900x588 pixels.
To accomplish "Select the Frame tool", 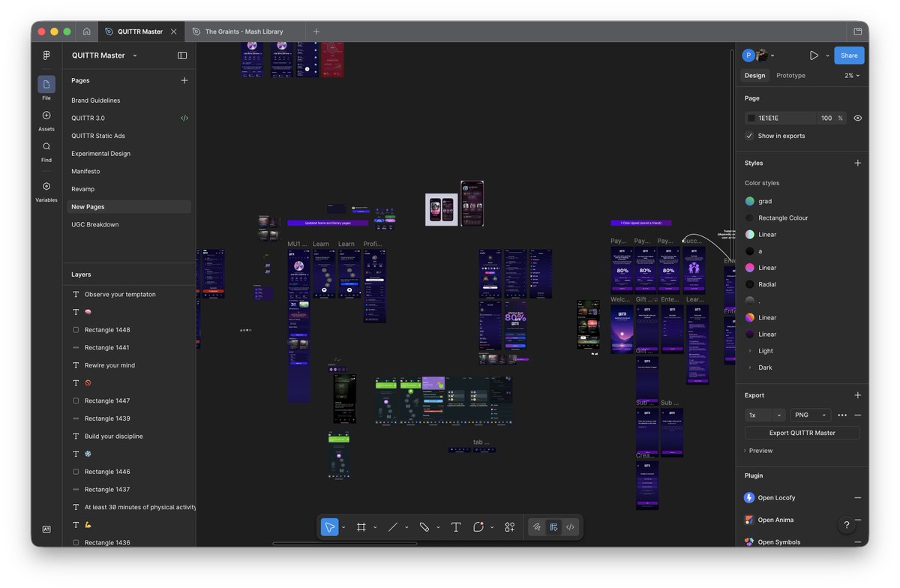I will (x=361, y=527).
